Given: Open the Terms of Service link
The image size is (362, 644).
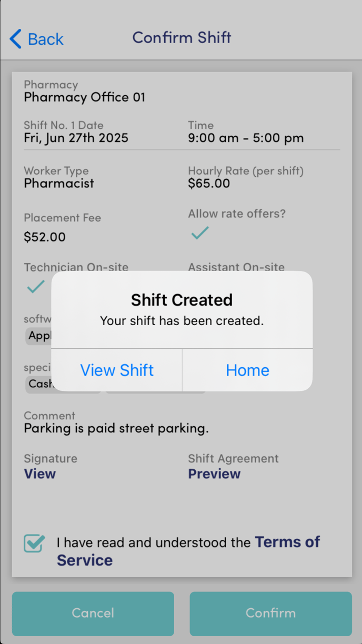Looking at the screenshot, I should 188,551.
